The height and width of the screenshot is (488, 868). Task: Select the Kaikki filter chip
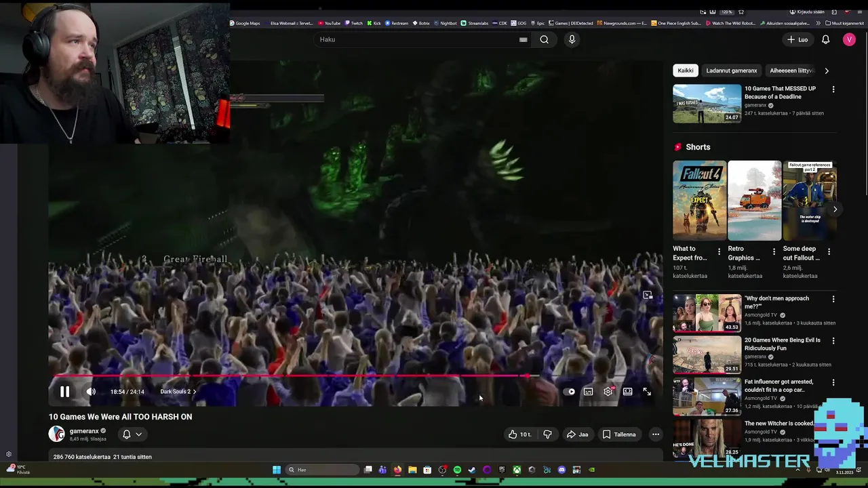(686, 70)
